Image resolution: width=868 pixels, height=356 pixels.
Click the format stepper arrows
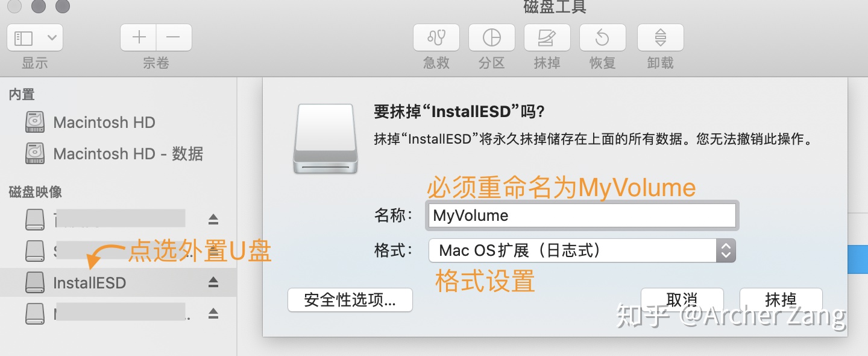[x=726, y=250]
